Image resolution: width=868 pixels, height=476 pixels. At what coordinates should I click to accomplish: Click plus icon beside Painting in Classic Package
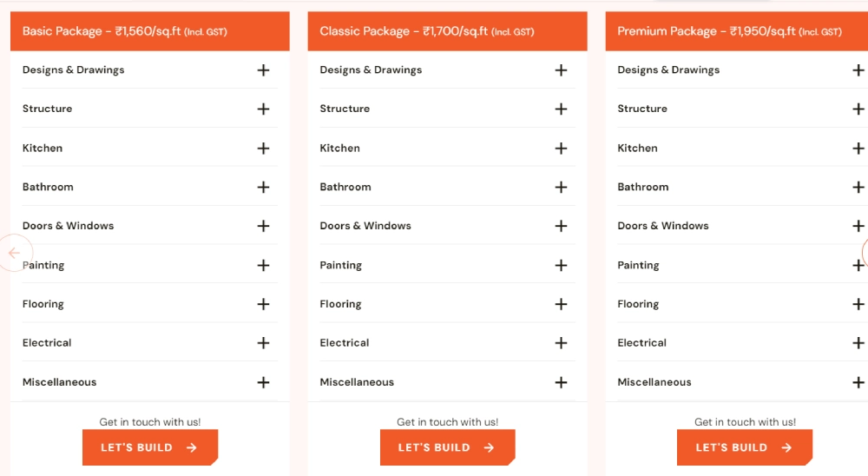561,266
